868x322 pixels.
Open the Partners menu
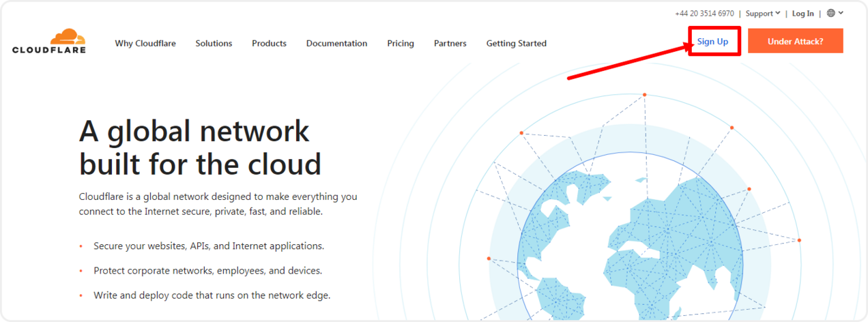pos(450,43)
